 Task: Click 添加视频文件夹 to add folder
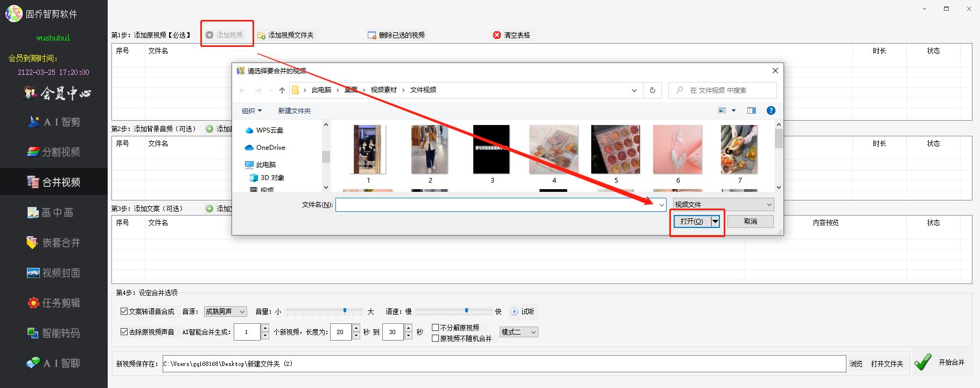tap(285, 35)
